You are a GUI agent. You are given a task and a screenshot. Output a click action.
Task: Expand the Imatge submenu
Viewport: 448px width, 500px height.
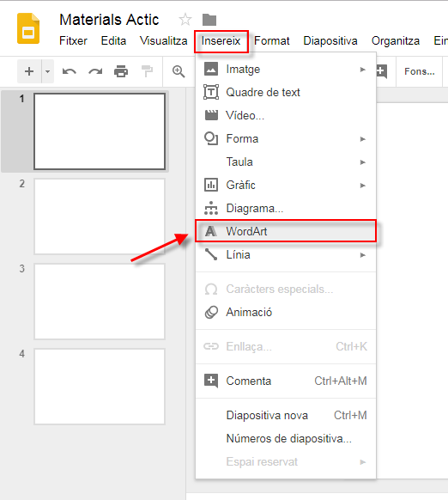click(286, 70)
